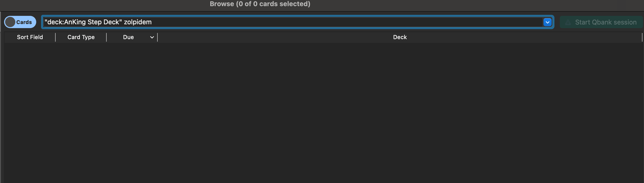Click the divider between Due and Deck

point(157,37)
